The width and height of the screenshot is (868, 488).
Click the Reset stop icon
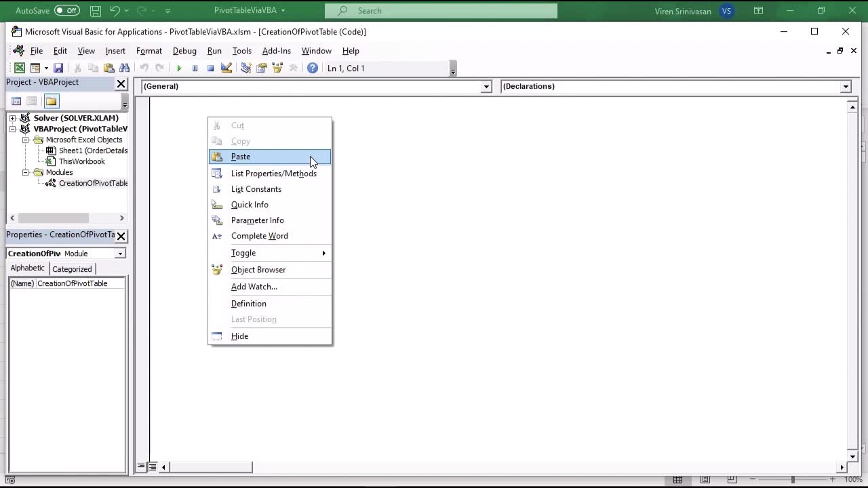210,68
